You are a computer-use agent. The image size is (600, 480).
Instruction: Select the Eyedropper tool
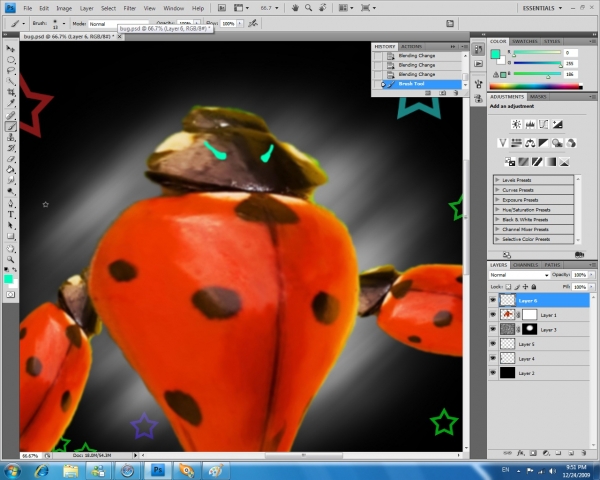coord(10,103)
